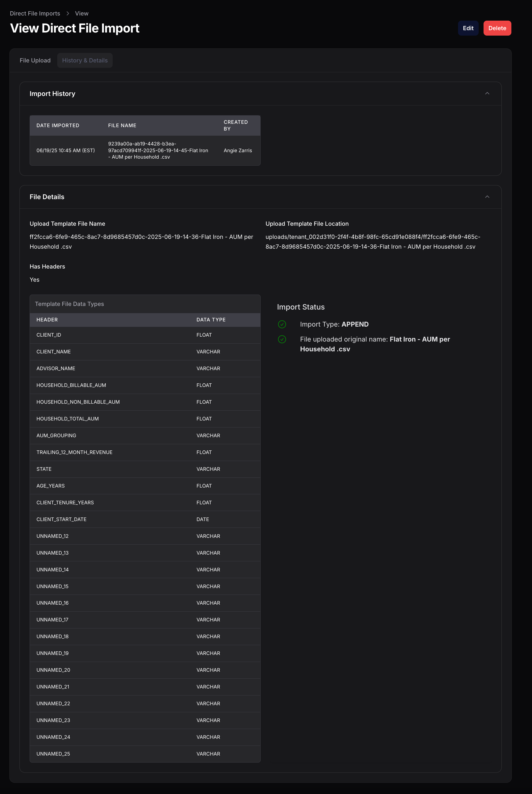Image resolution: width=532 pixels, height=794 pixels.
Task: Click the DATE IMPORTED column header
Action: (58, 125)
